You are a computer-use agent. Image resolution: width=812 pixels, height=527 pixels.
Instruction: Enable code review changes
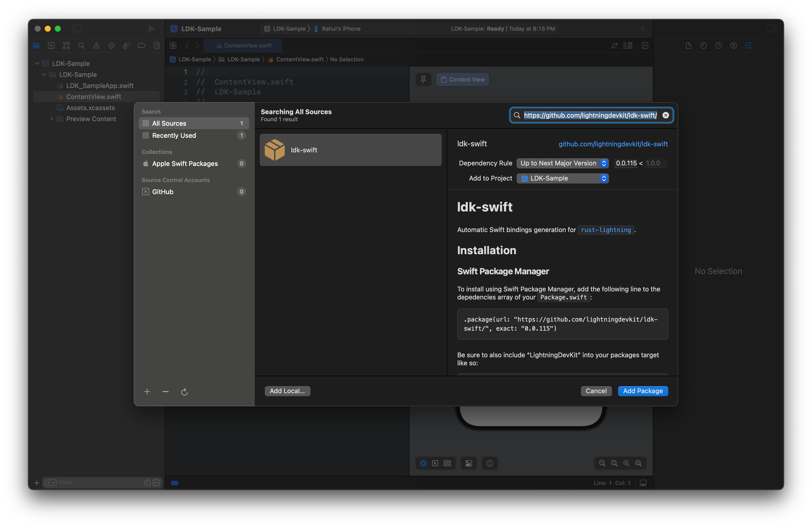(x=614, y=46)
